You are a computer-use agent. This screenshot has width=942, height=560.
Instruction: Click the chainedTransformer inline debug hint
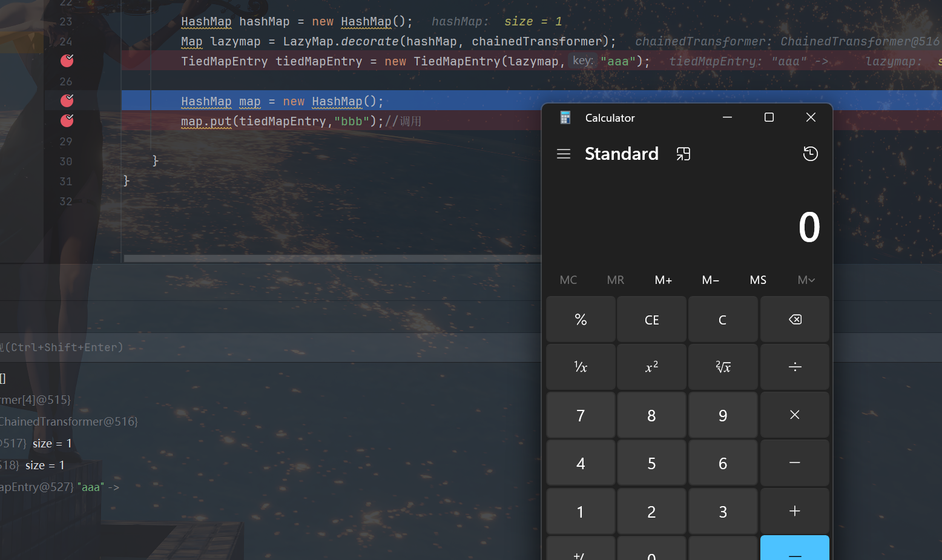pyautogui.click(x=786, y=41)
